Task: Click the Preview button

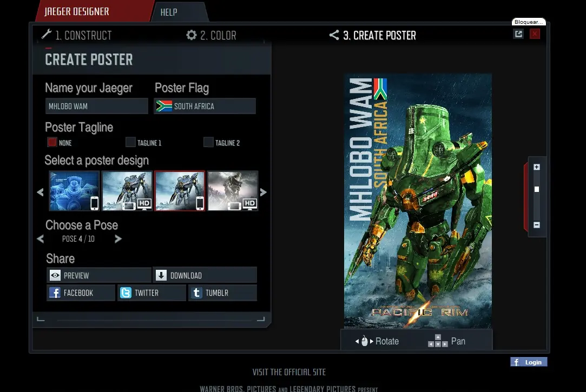Action: 99,275
